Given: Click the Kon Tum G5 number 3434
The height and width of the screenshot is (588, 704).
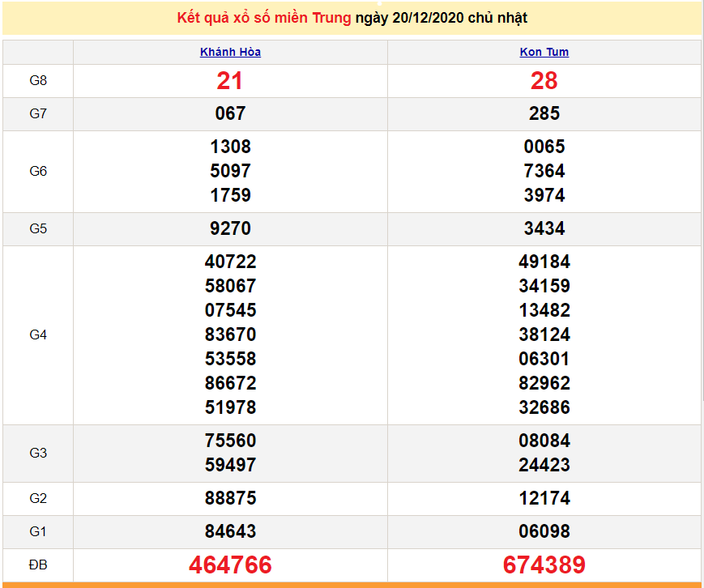Looking at the screenshot, I should [x=544, y=228].
